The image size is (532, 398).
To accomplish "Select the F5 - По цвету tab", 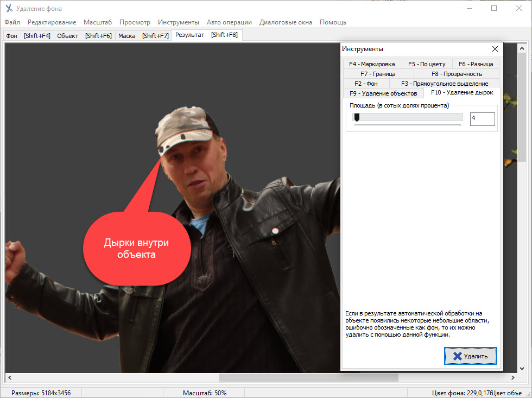I will click(427, 64).
